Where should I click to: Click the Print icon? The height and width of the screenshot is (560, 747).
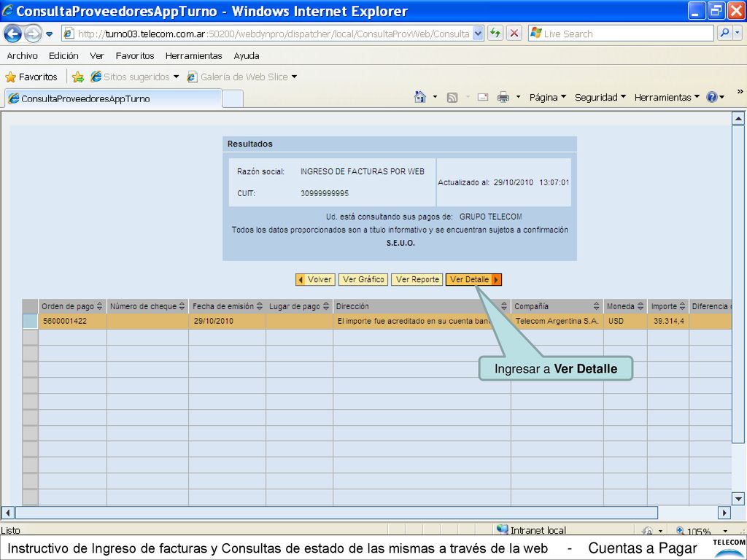(503, 98)
